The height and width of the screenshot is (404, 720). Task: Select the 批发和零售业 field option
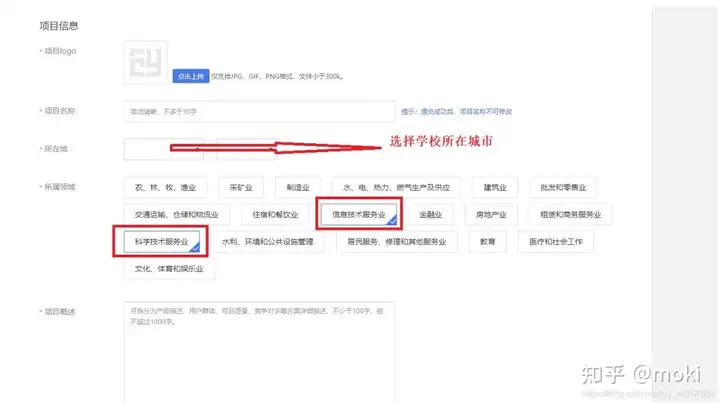[563, 187]
